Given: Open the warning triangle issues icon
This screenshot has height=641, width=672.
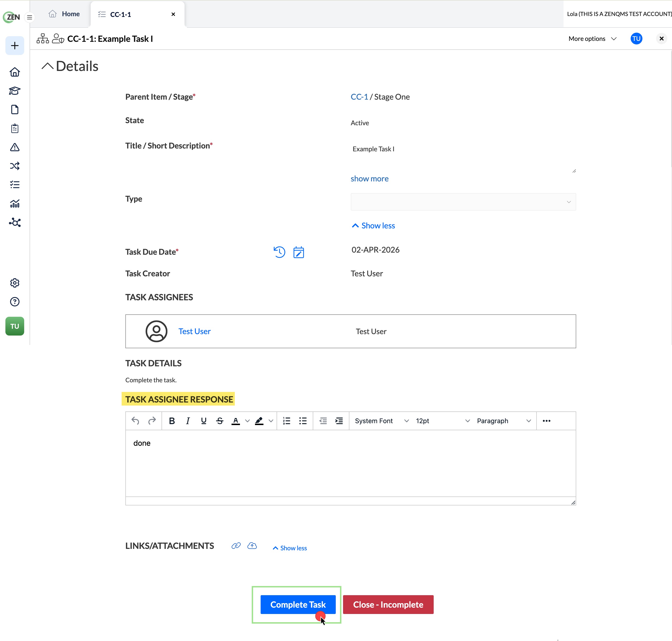Looking at the screenshot, I should point(15,147).
